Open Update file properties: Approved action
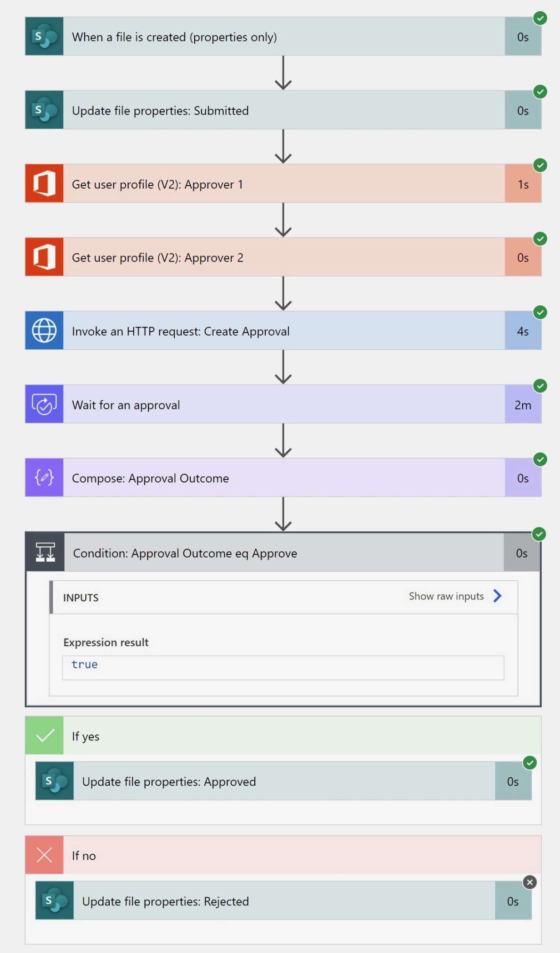560x953 pixels. tap(284, 781)
